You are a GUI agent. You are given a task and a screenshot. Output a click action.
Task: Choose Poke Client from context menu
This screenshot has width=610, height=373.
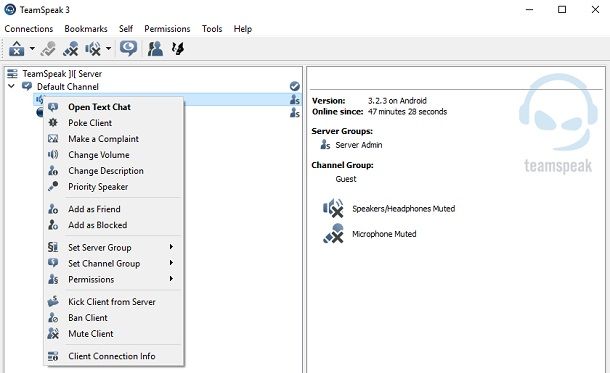(114, 123)
